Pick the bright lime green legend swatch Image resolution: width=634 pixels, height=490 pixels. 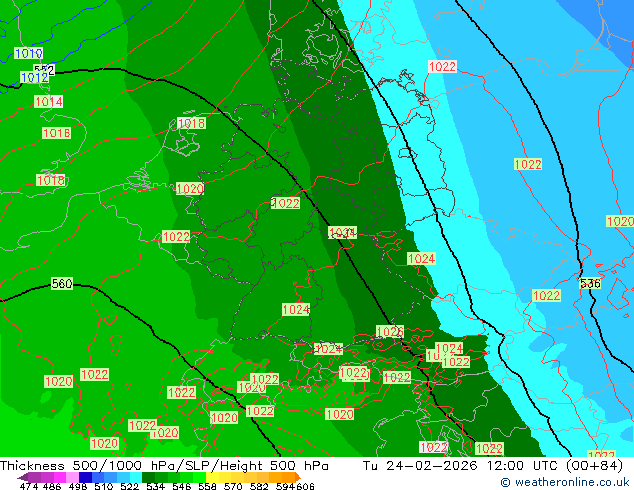(x=199, y=477)
